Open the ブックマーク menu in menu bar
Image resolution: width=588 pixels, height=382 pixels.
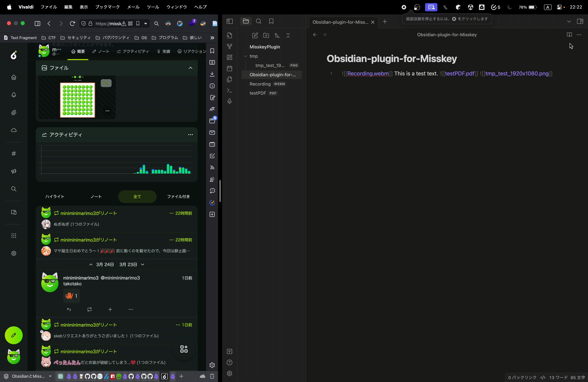coord(107,7)
